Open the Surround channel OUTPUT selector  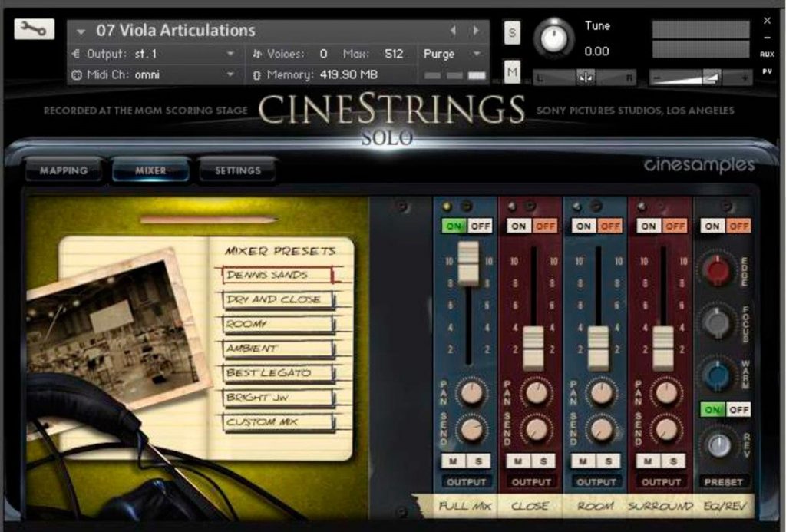pos(661,482)
